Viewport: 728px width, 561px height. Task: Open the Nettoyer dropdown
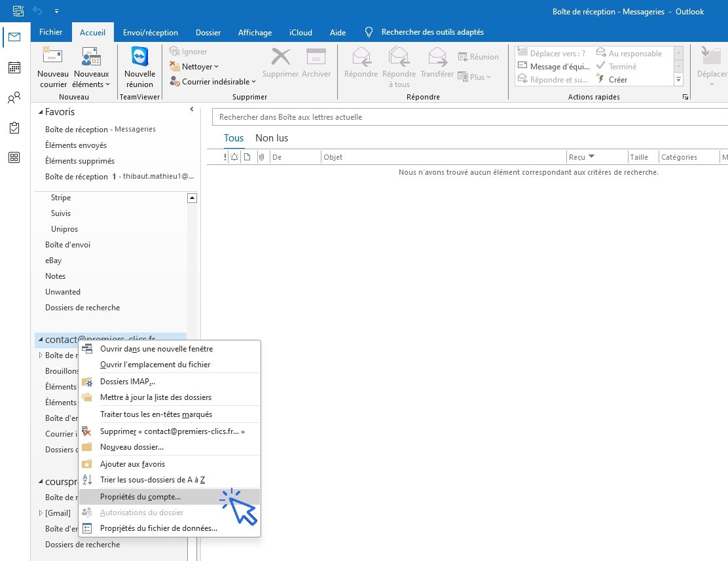point(194,66)
